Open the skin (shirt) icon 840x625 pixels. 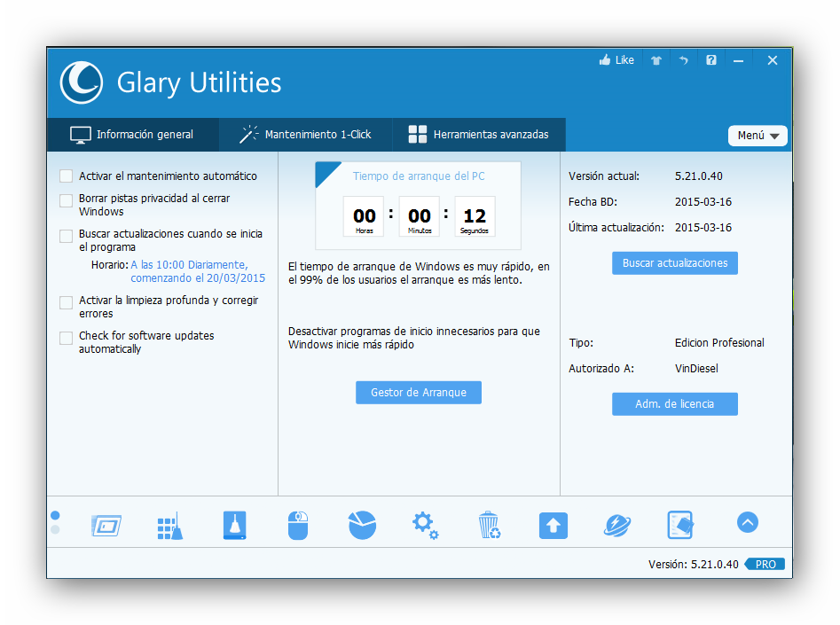(x=656, y=60)
